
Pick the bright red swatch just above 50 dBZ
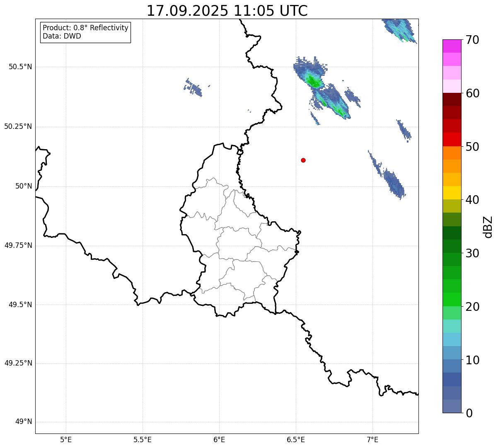[x=452, y=140]
